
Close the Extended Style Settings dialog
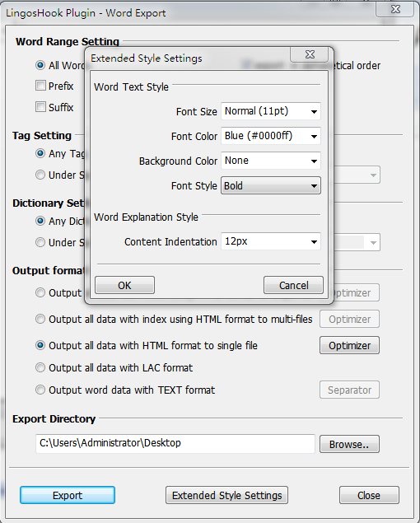click(x=310, y=54)
